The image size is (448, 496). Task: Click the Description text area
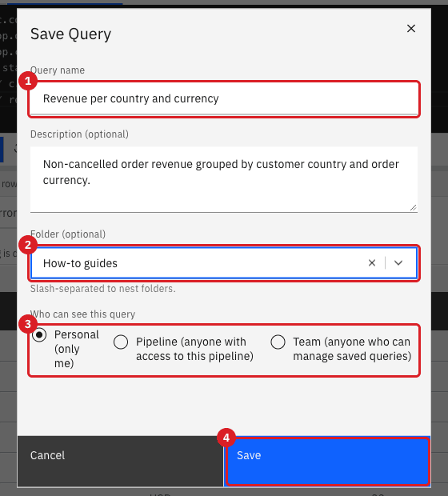(x=224, y=179)
